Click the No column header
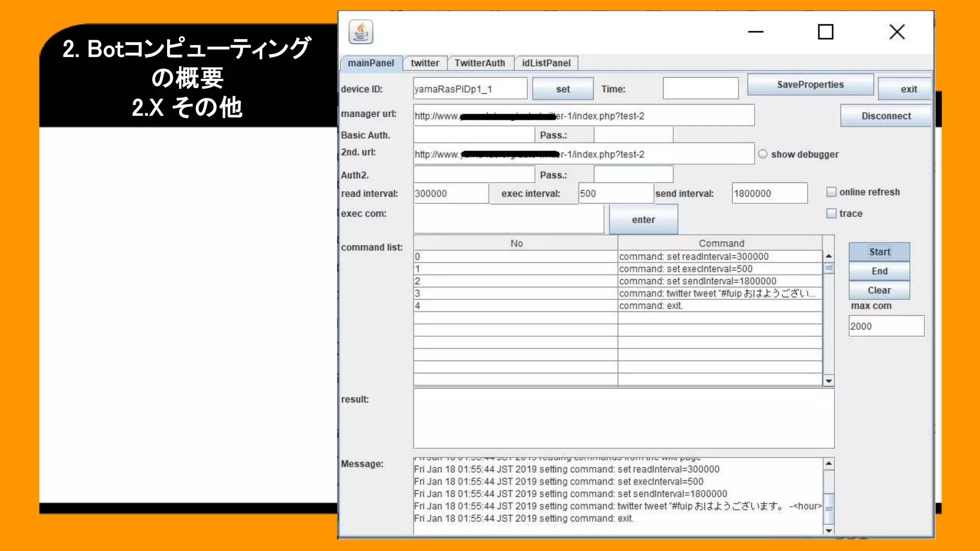 point(516,243)
